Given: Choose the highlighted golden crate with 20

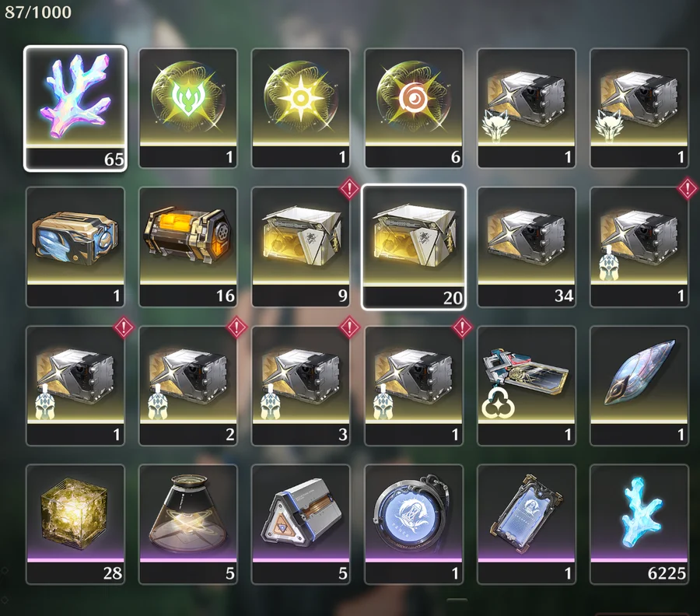Looking at the screenshot, I should (x=414, y=247).
